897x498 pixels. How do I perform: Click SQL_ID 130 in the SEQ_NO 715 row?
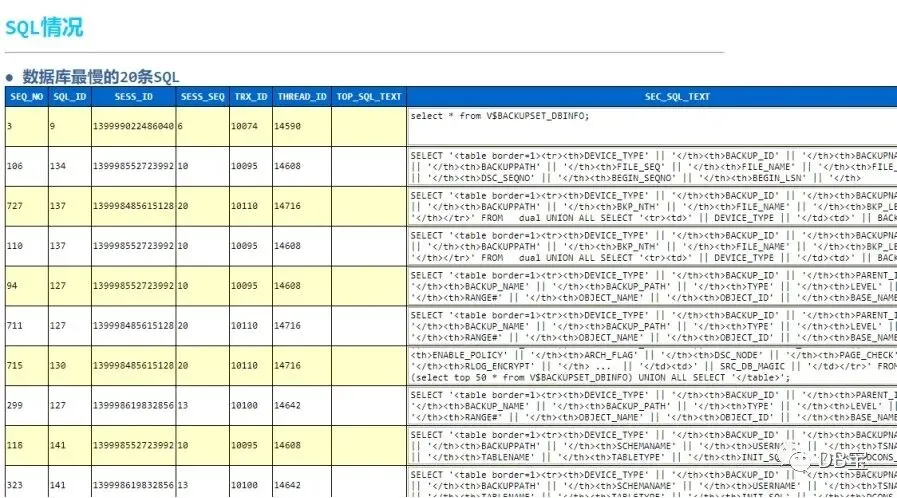[x=70, y=365]
